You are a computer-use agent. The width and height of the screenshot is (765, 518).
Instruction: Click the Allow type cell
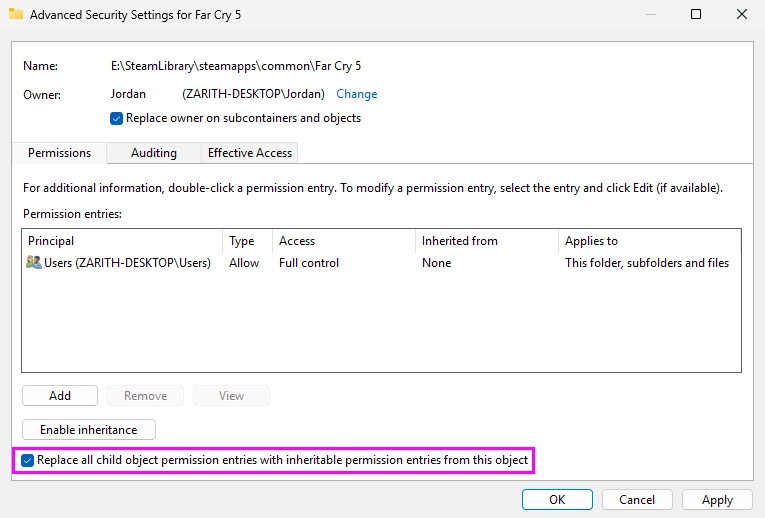(x=244, y=263)
